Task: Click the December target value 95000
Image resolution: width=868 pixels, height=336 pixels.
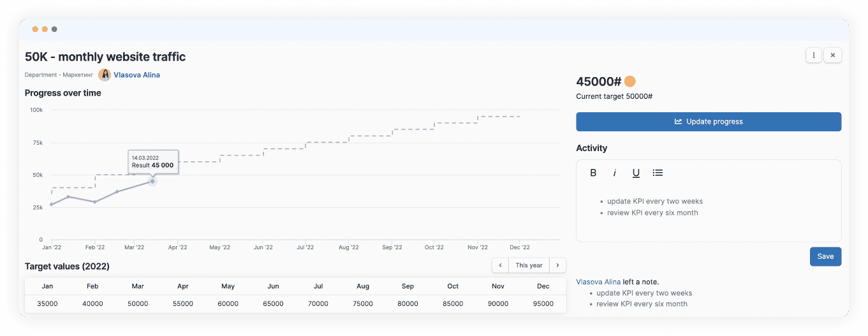Action: pos(543,304)
